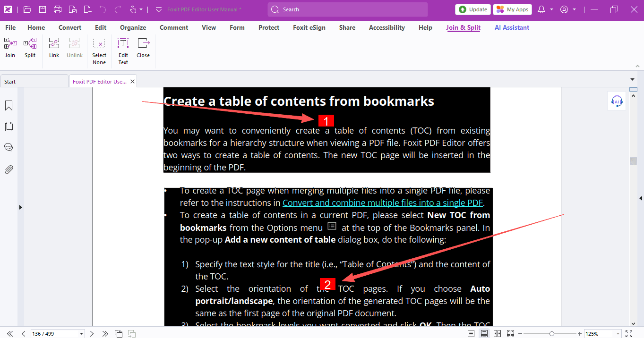The height and width of the screenshot is (338, 644).
Task: Click the 'Create a table of contents from bookmarks' heading
Action: (x=299, y=101)
